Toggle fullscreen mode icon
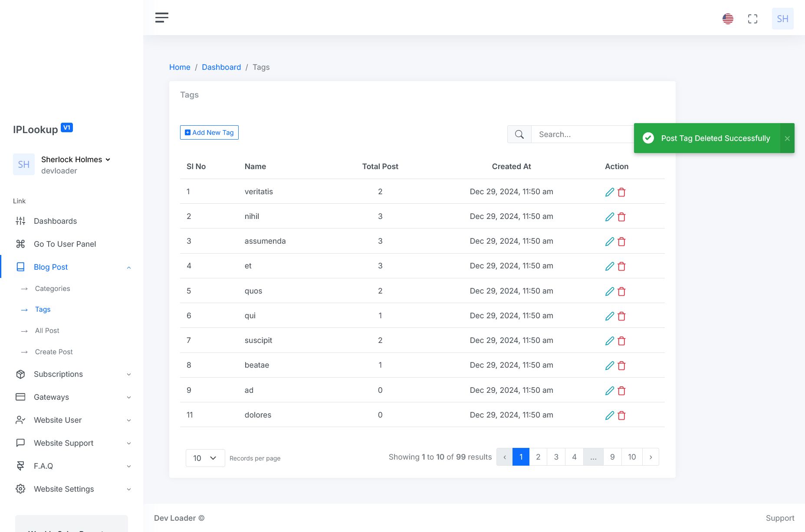 (752, 19)
